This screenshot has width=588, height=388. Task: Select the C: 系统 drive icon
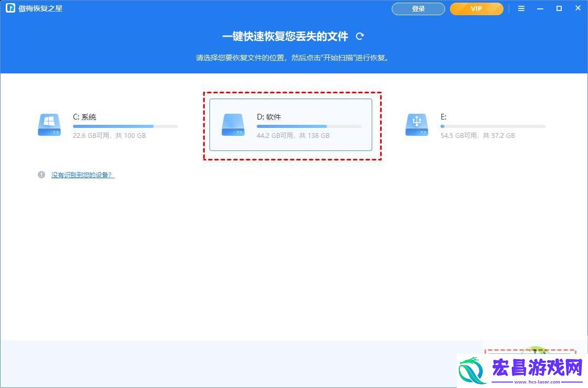coord(49,125)
